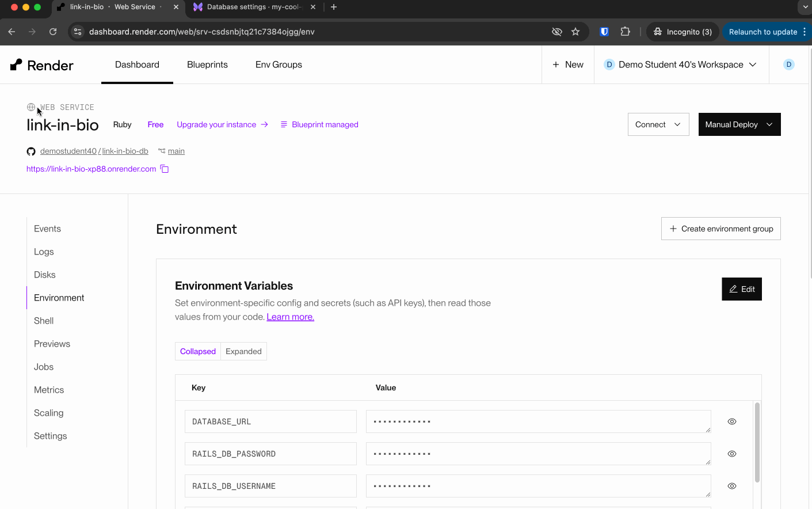
Task: Click the Render logo icon
Action: click(x=16, y=64)
